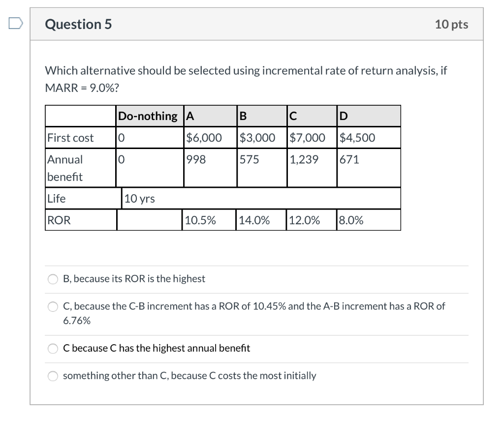Click the $7,000 cell under column C
This screenshot has height=421, width=504.
point(307,138)
